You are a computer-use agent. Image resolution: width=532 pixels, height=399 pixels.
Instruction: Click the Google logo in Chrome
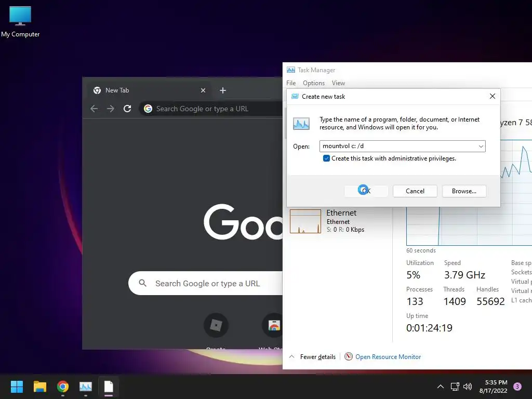pyautogui.click(x=243, y=222)
